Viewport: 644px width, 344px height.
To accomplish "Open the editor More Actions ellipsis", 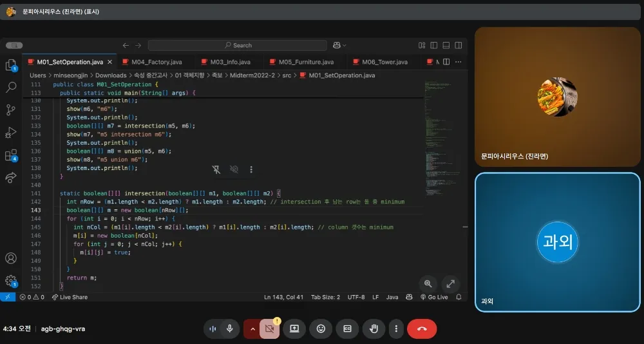I will click(x=459, y=62).
